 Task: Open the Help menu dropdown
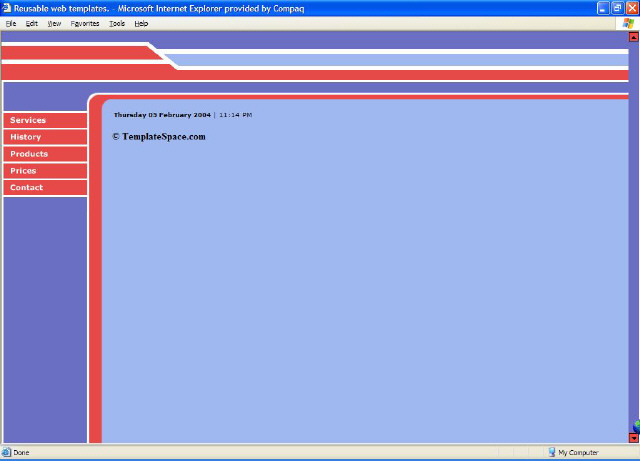tap(142, 23)
